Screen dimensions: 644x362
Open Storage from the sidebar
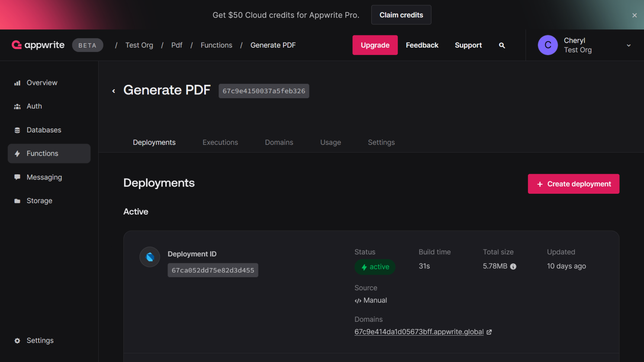click(39, 201)
